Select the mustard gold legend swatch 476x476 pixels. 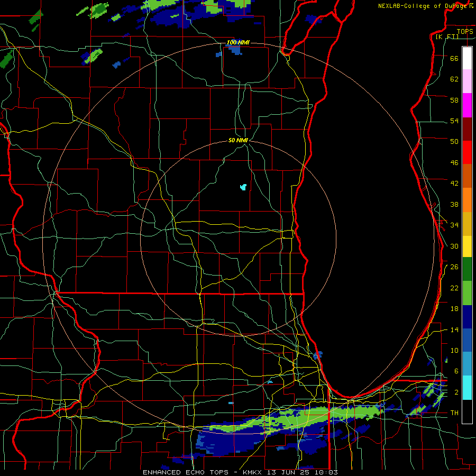[467, 224]
